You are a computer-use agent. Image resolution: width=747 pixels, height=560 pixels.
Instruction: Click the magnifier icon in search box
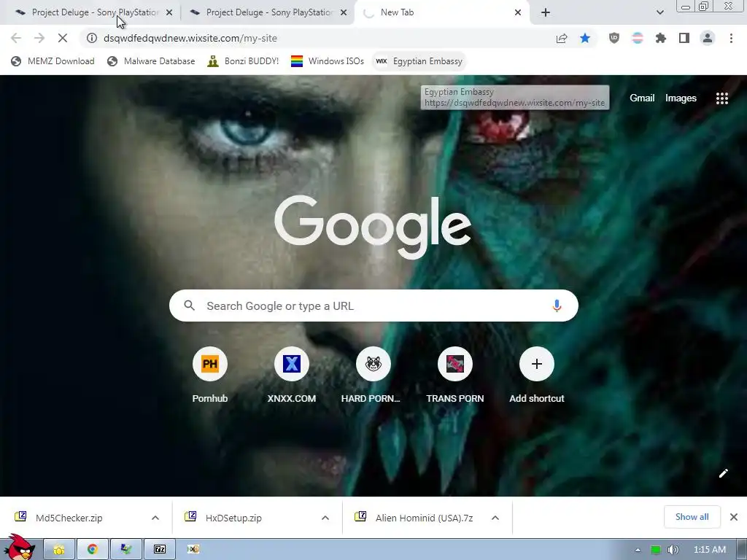point(189,306)
